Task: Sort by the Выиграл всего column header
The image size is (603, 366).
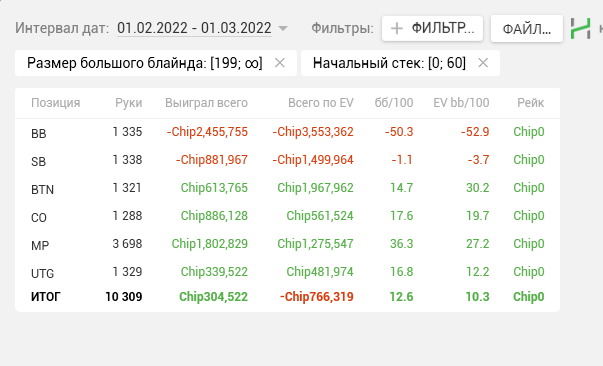Action: pos(206,103)
